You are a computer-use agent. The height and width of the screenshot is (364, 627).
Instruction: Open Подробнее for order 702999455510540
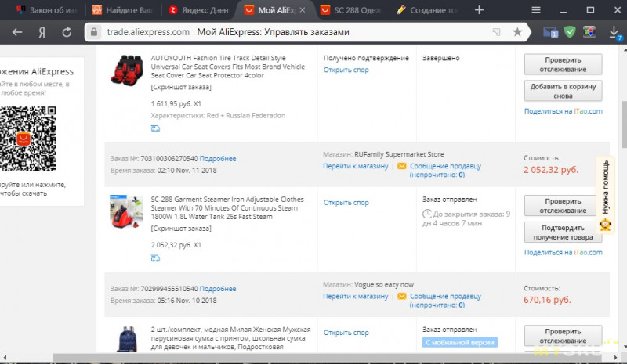218,289
